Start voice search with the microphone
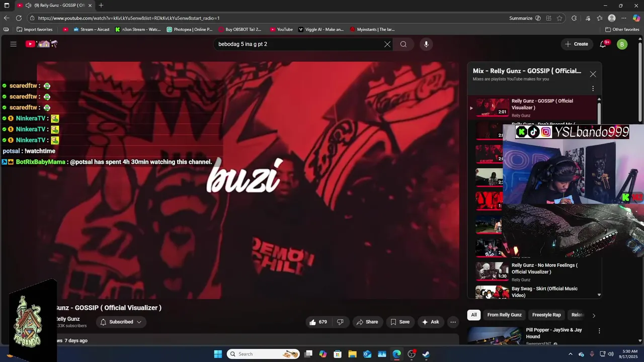Screen dimensions: 644x362 [x=426, y=44]
